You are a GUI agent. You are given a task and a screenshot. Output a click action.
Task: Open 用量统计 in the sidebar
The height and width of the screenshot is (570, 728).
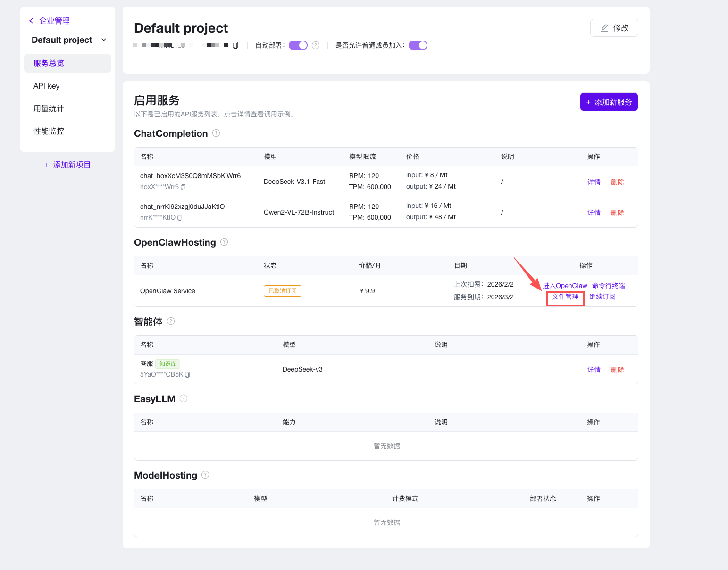pyautogui.click(x=49, y=108)
